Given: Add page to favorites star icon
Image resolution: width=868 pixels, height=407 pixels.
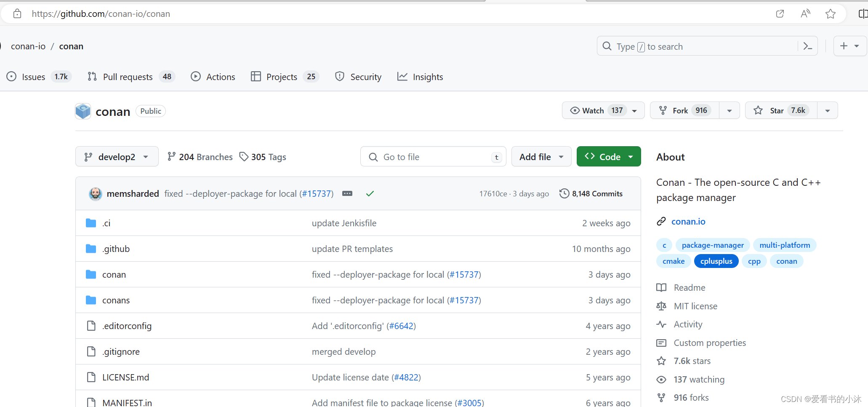Looking at the screenshot, I should coord(831,14).
